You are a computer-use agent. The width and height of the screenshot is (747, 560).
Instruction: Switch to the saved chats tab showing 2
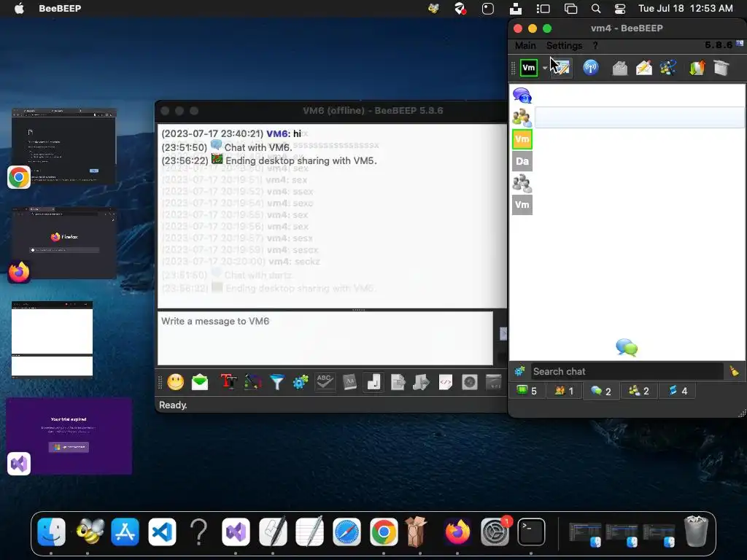point(639,391)
